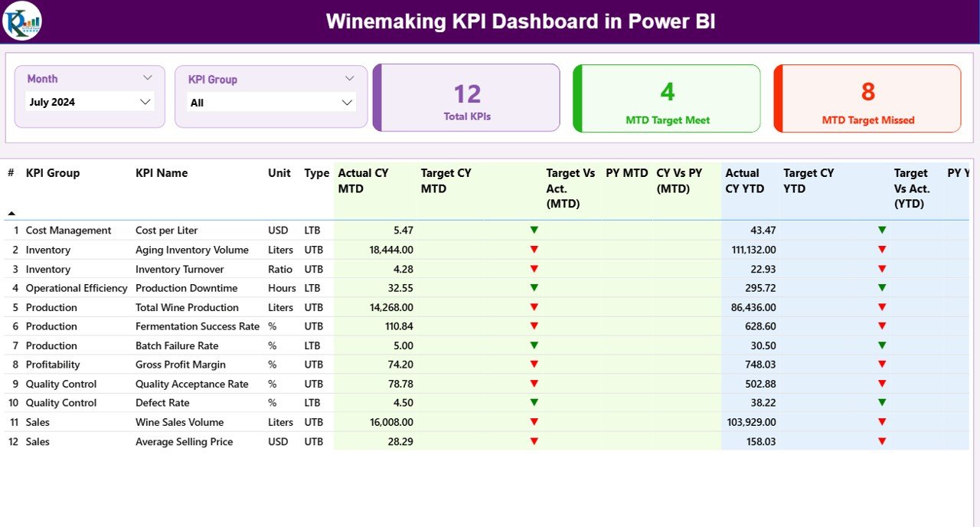Image resolution: width=980 pixels, height=527 pixels.
Task: Click red MTD indicator for Average Selling Price
Action: (534, 441)
